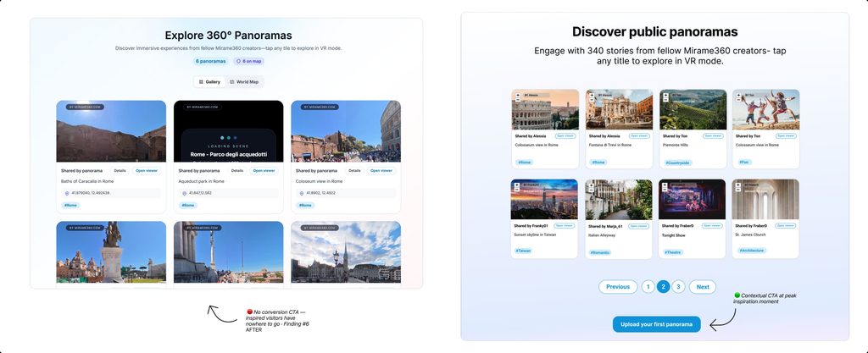Go to the Next page

(x=703, y=287)
